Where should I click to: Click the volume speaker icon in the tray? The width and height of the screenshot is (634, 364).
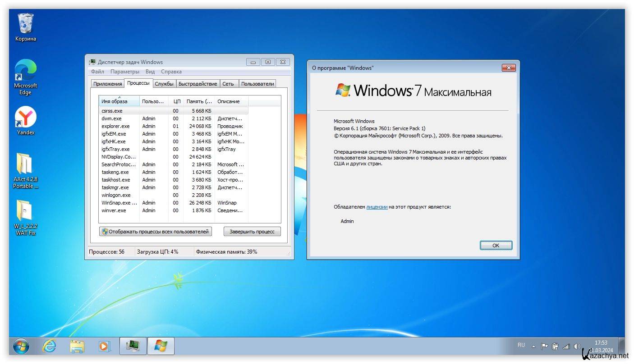click(577, 346)
